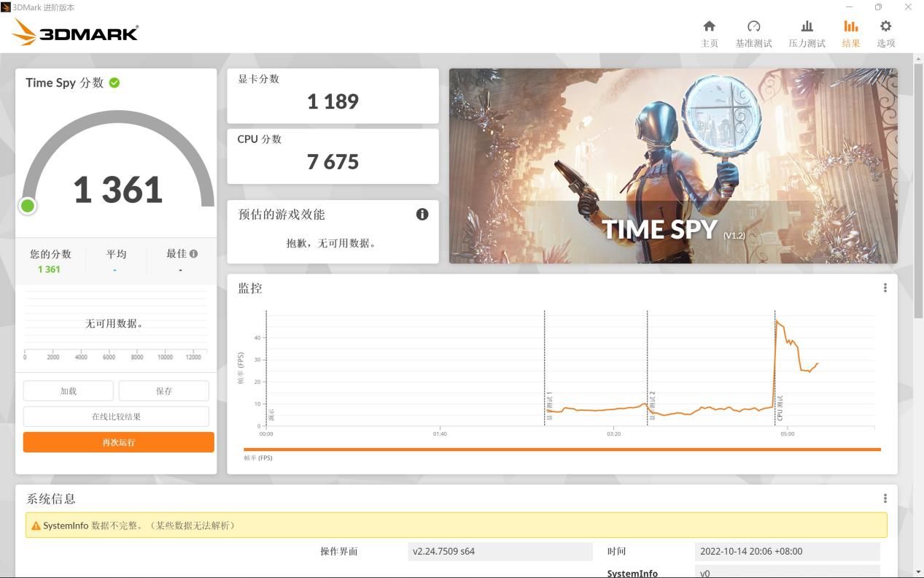Click the 平均 average score label

(116, 254)
